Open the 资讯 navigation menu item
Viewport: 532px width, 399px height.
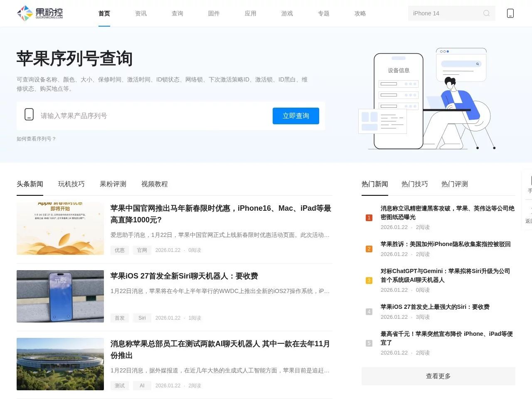[x=141, y=13]
